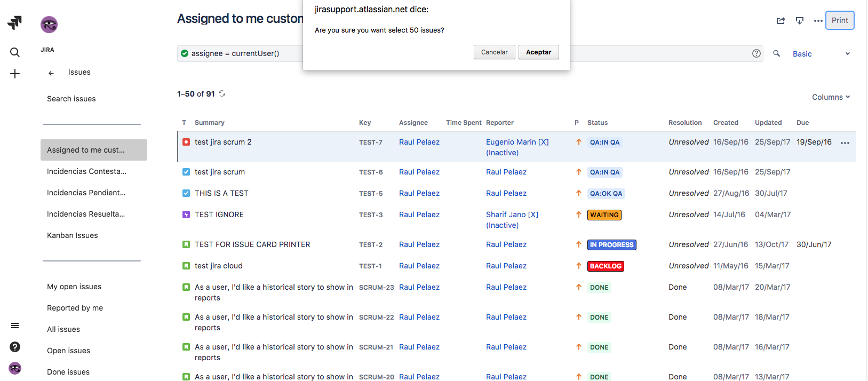Viewport: 868px width, 381px height.
Task: Click the JQL syntax help icon
Action: point(756,53)
